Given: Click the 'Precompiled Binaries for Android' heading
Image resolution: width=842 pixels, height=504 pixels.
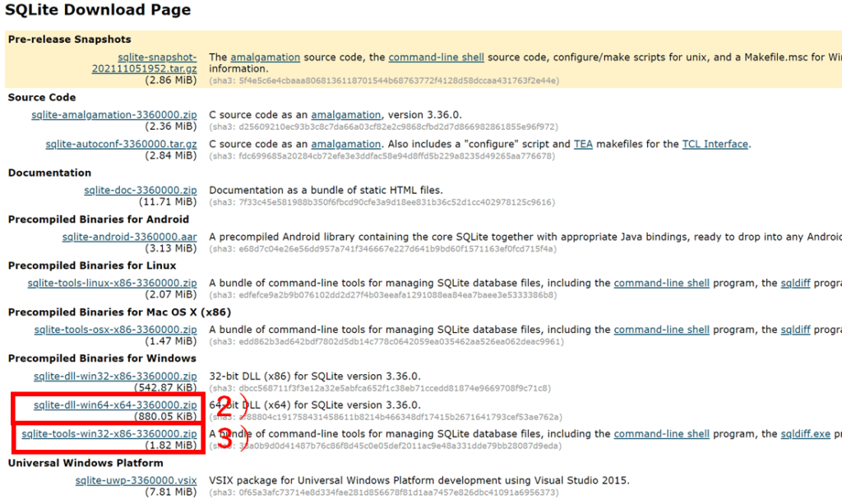Looking at the screenshot, I should 99,219.
